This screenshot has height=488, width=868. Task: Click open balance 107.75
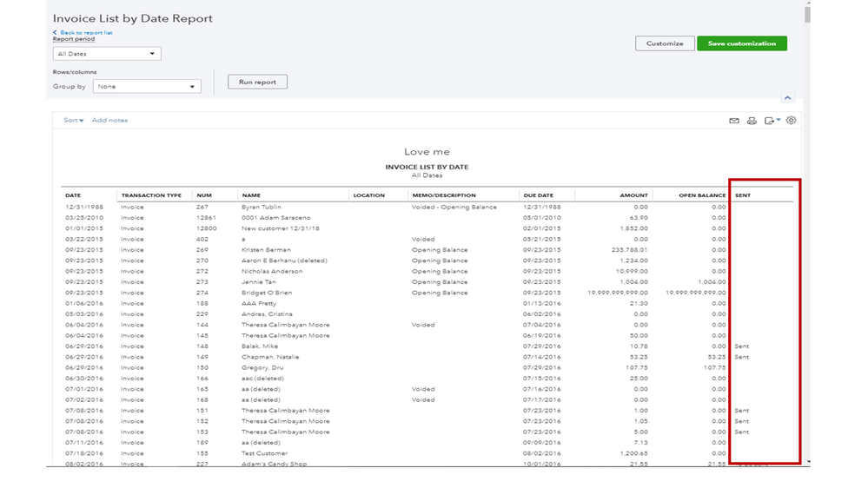[714, 368]
